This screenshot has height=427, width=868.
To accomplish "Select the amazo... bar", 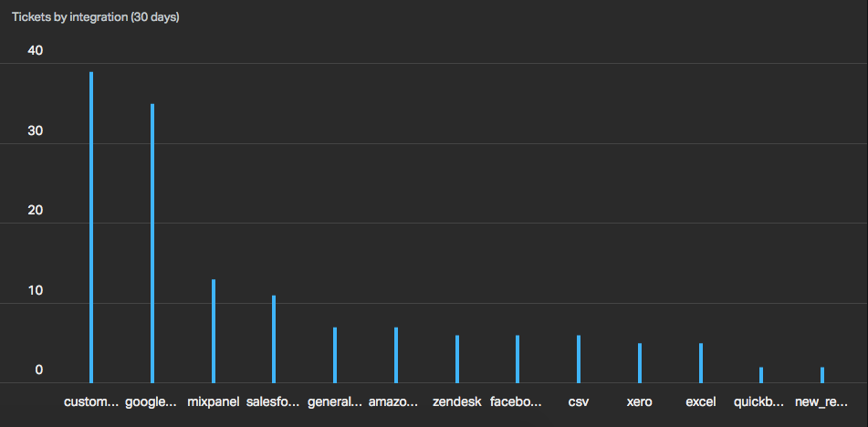I will 396,355.
